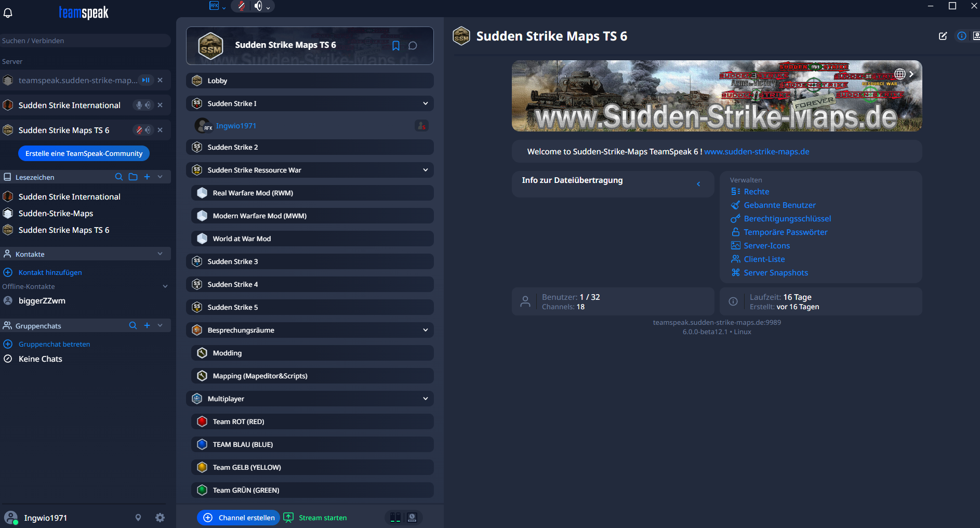Click Erstelle eine TeamSpeak-Community button
This screenshot has width=980, height=528.
pyautogui.click(x=84, y=153)
